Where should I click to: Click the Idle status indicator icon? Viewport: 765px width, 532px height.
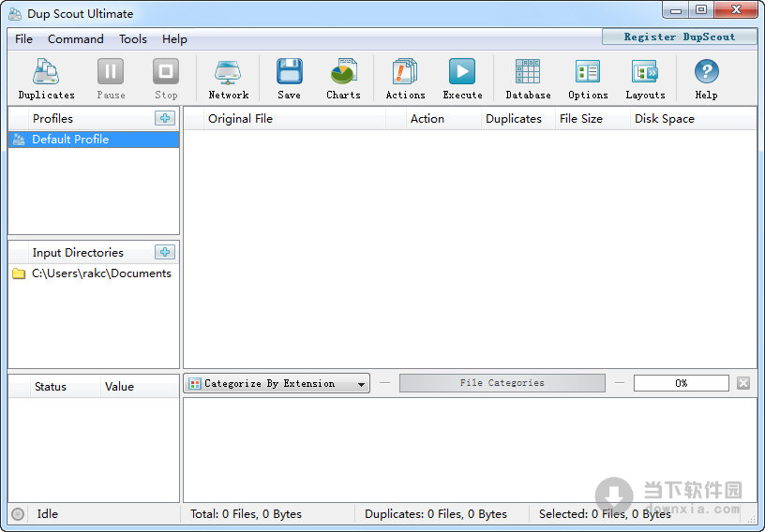[x=18, y=514]
